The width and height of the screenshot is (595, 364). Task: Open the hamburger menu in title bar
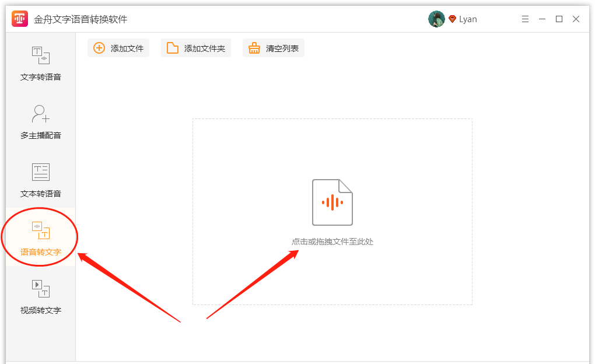[525, 19]
